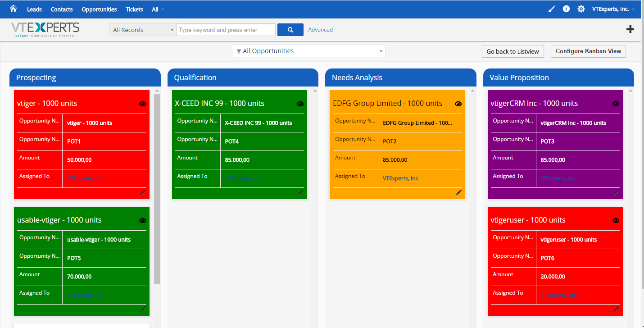644x328 pixels.
Task: Select the Qualification column header
Action: click(243, 77)
